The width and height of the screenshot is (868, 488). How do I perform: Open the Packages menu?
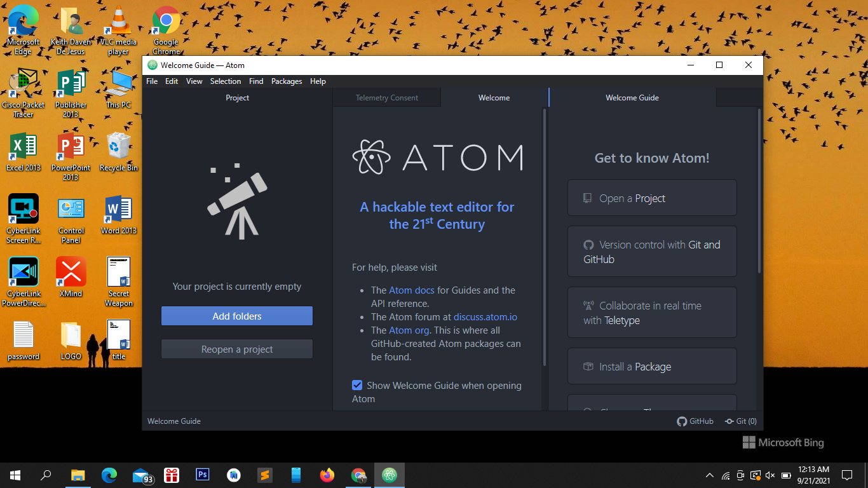click(x=286, y=81)
